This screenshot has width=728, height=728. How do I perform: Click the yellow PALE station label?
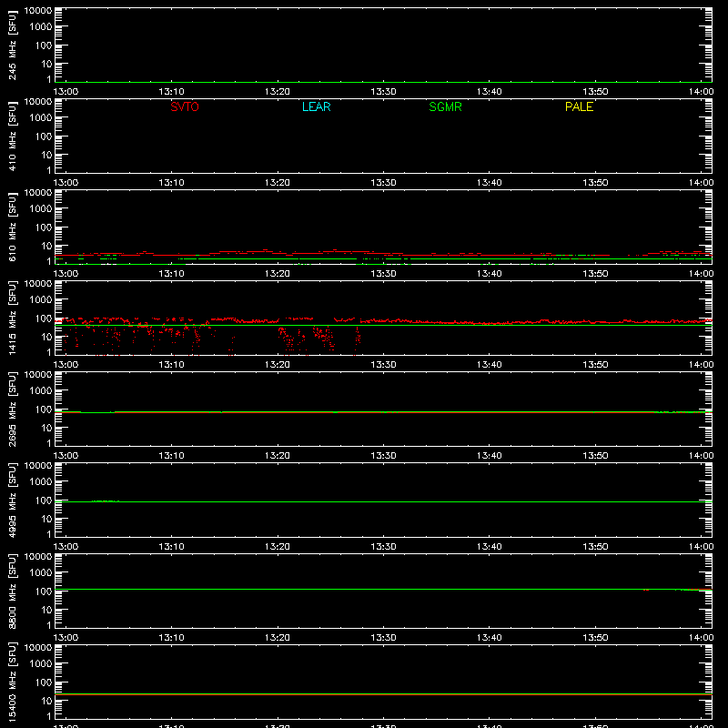point(579,106)
